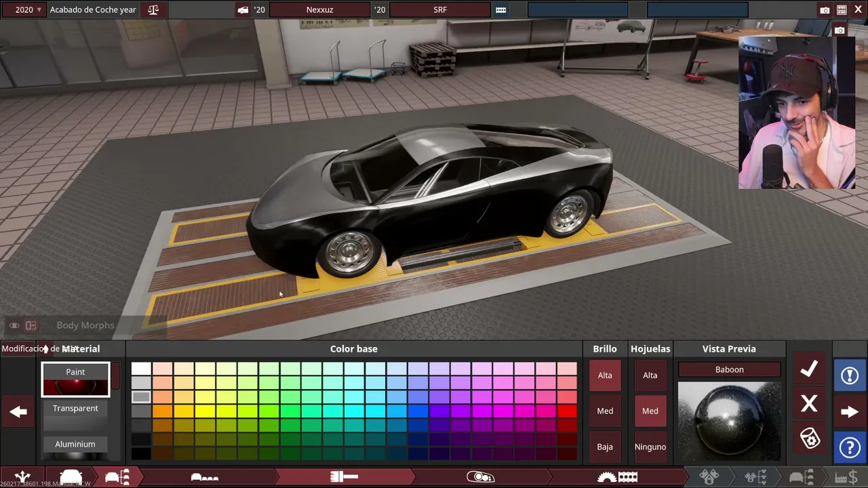This screenshot has height=488, width=868.
Task: Close the designer with top-right X
Action: point(858,10)
